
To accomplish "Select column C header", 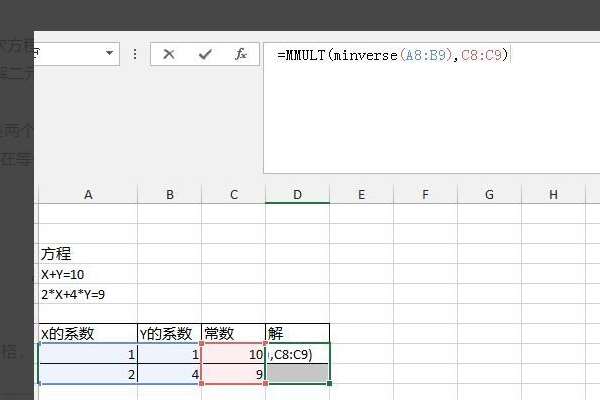I will coord(233,194).
